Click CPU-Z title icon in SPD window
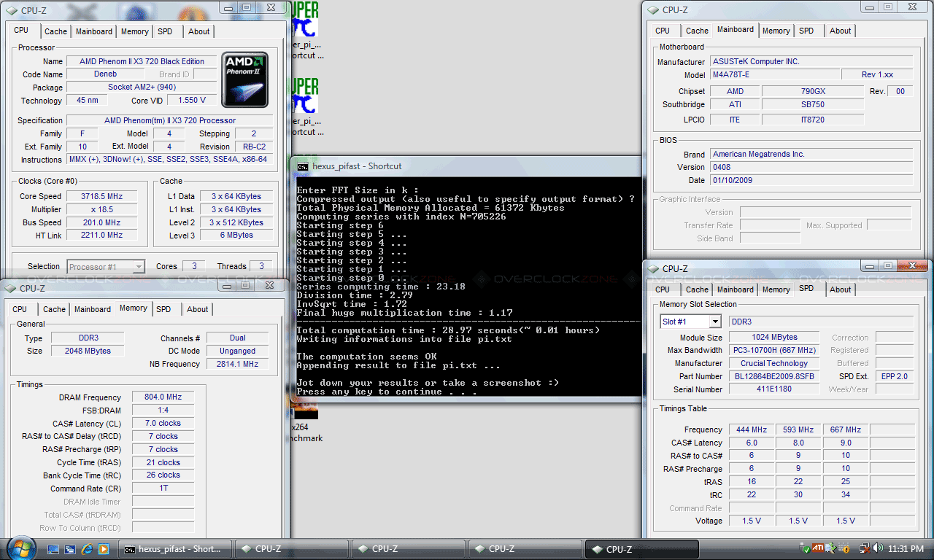The image size is (934, 560). pos(653,269)
